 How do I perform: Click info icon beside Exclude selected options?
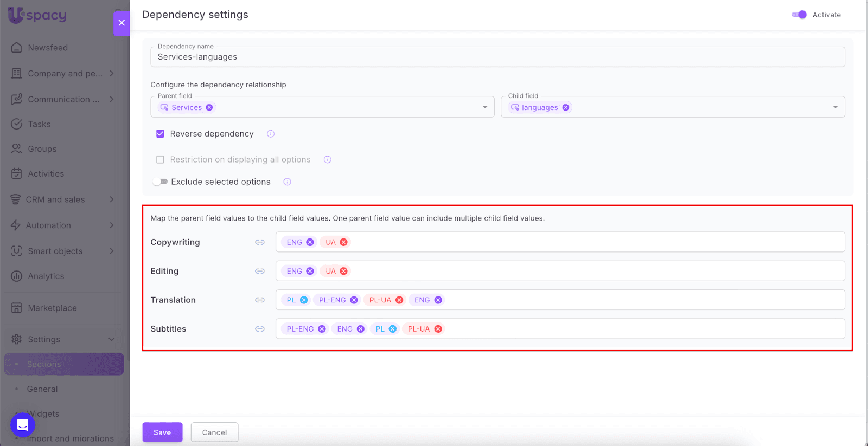pos(288,182)
